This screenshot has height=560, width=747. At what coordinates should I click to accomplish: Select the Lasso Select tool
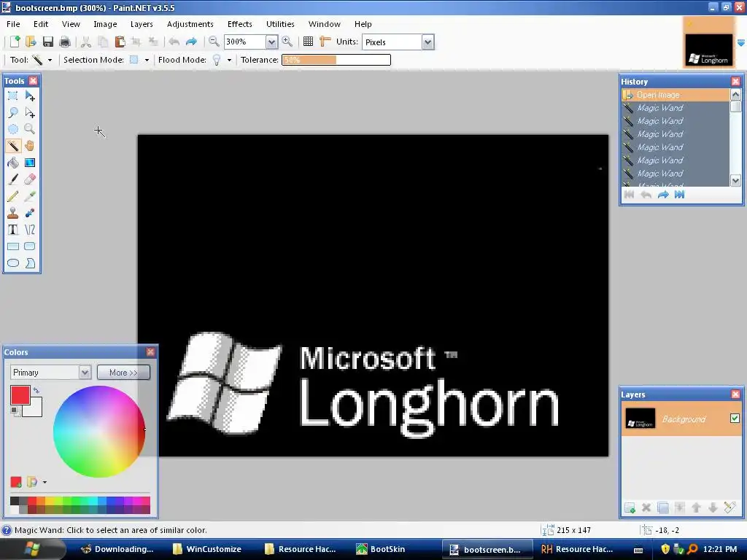[x=13, y=112]
